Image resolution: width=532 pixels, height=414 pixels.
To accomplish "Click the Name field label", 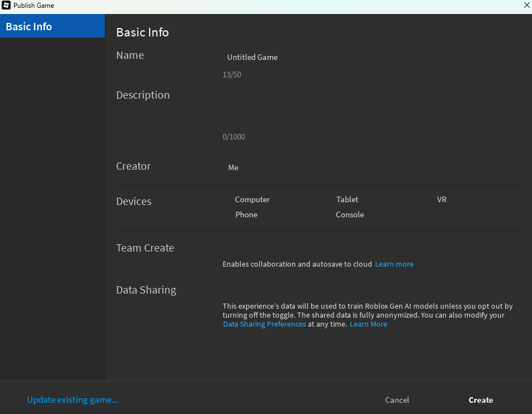I will tap(130, 55).
